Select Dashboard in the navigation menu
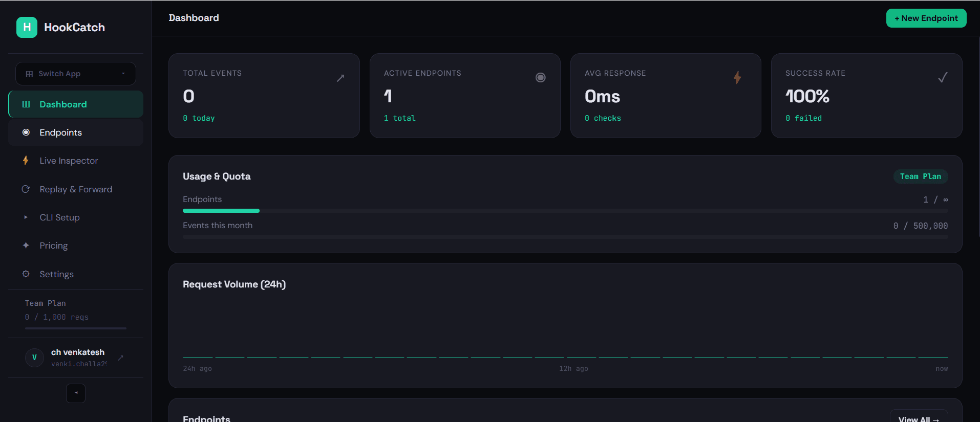This screenshot has width=980, height=422. [x=62, y=104]
